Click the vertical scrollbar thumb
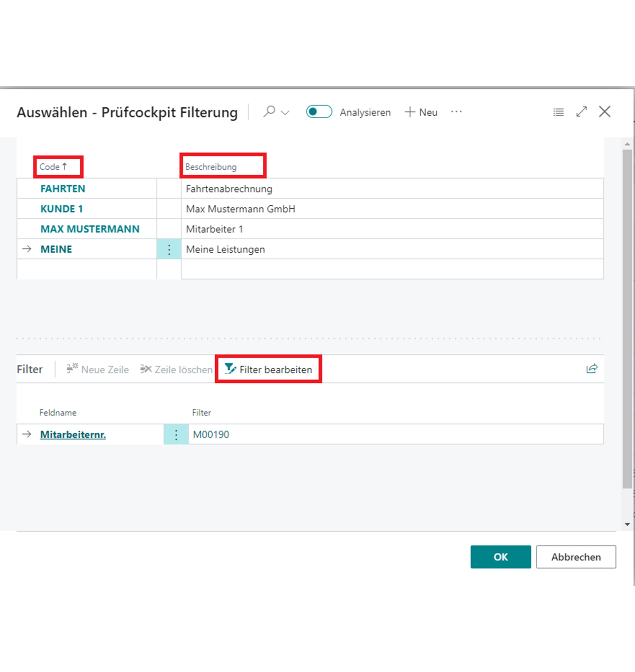The height and width of the screenshot is (672, 635). [x=627, y=319]
